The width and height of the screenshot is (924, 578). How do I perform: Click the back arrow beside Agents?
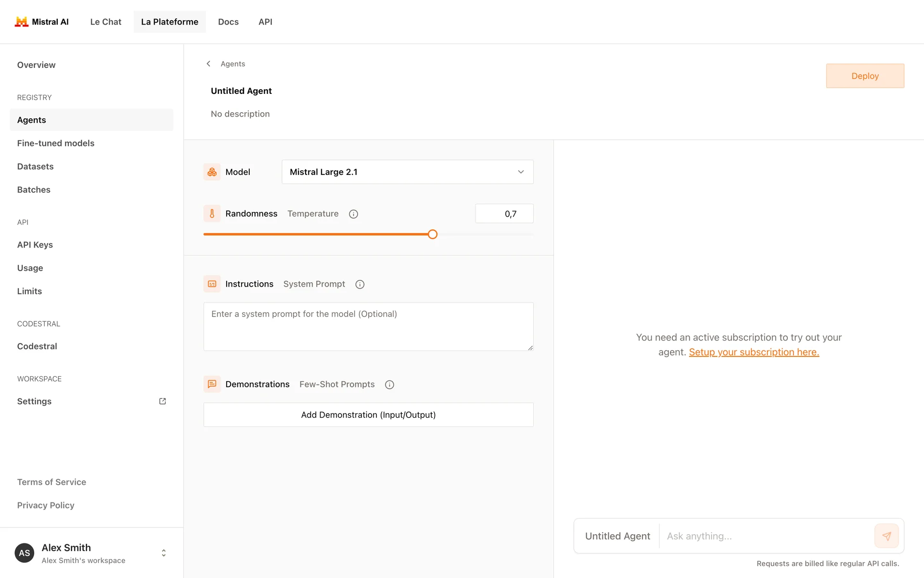208,64
